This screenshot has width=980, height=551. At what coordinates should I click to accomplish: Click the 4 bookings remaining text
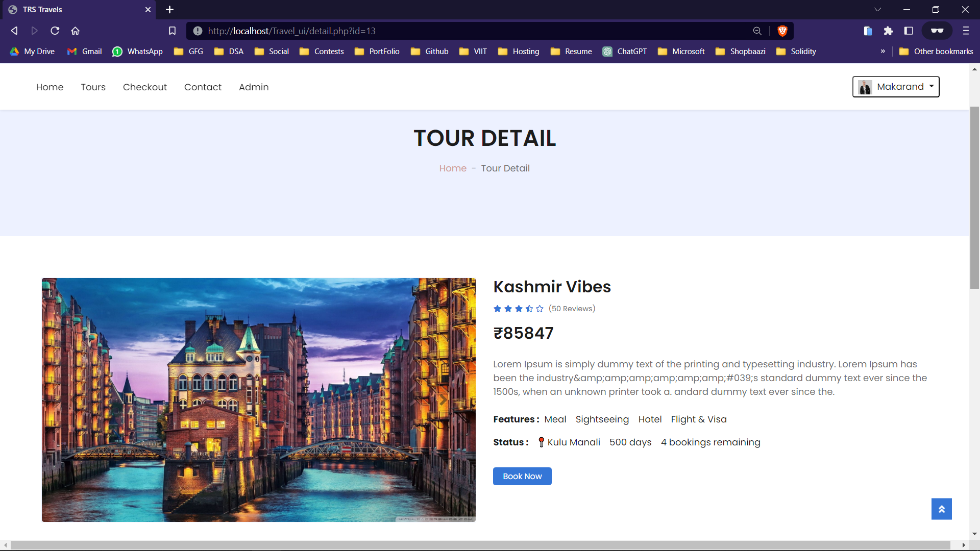pos(710,442)
